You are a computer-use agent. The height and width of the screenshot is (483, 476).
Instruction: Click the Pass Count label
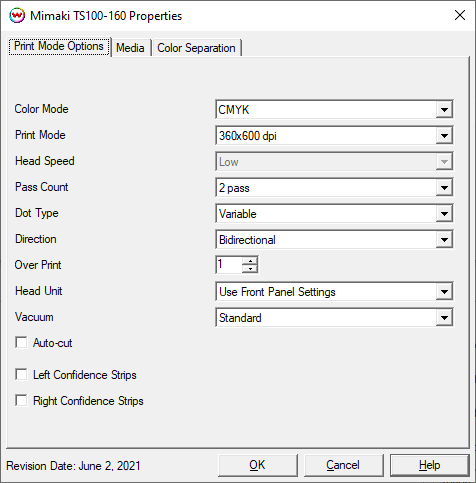click(41, 187)
